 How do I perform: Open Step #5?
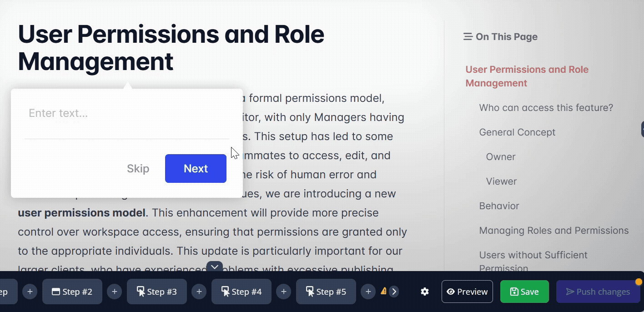coord(326,292)
